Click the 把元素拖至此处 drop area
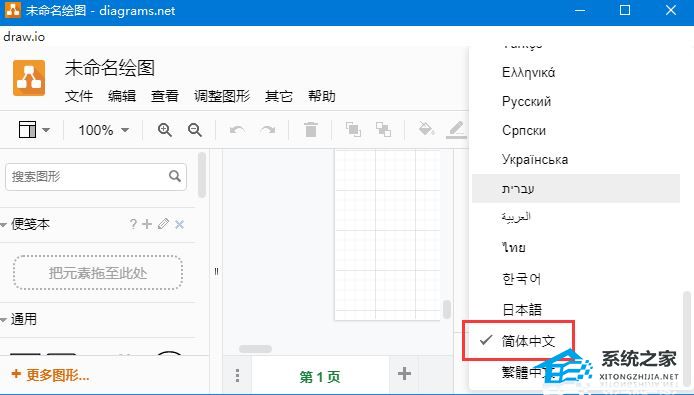Viewport: 694px width, 395px height. point(98,273)
